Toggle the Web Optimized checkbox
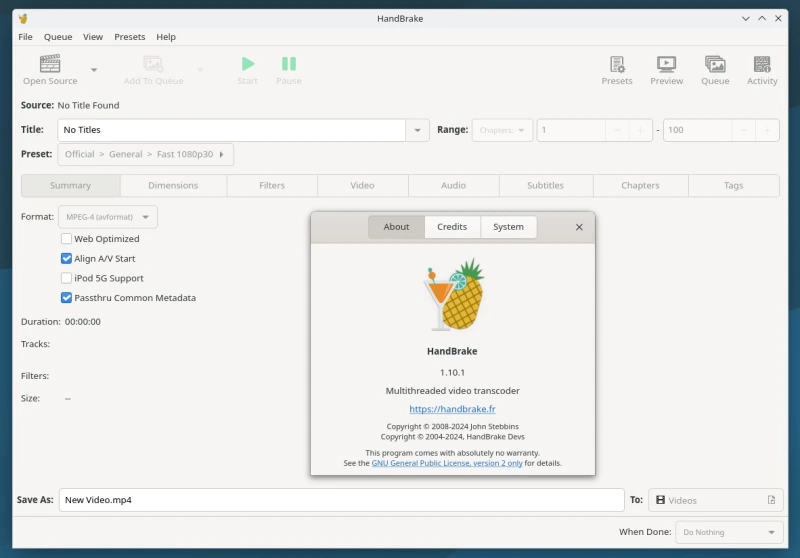The width and height of the screenshot is (800, 558). 66,239
